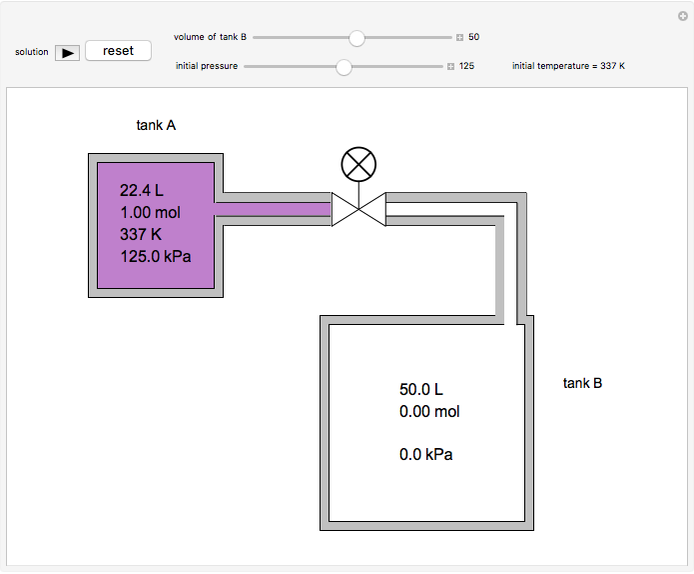The width and height of the screenshot is (694, 574).
Task: Click the initial pressure slider thumb
Action: click(344, 67)
